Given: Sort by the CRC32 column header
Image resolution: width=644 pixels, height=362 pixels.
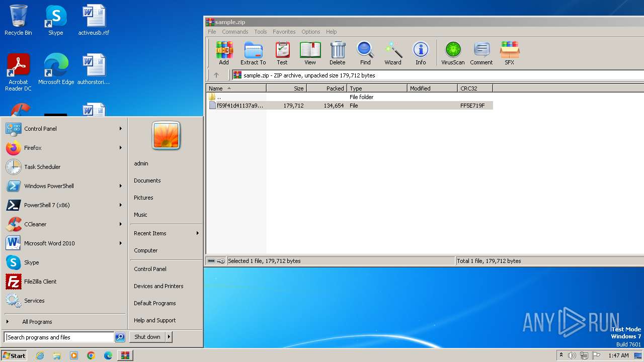Looking at the screenshot, I should pyautogui.click(x=475, y=88).
